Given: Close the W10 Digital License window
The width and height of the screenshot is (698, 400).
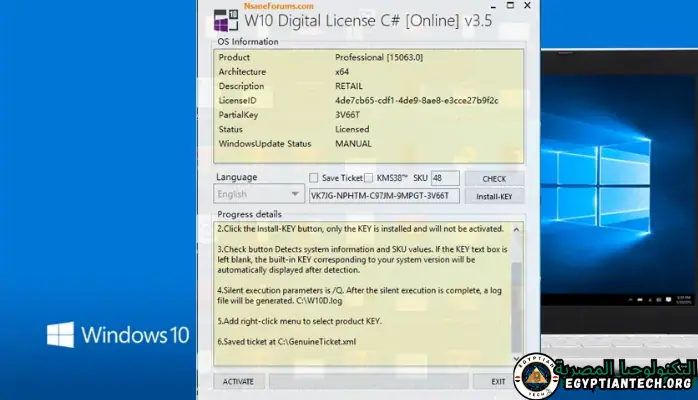Looking at the screenshot, I should pos(526,8).
